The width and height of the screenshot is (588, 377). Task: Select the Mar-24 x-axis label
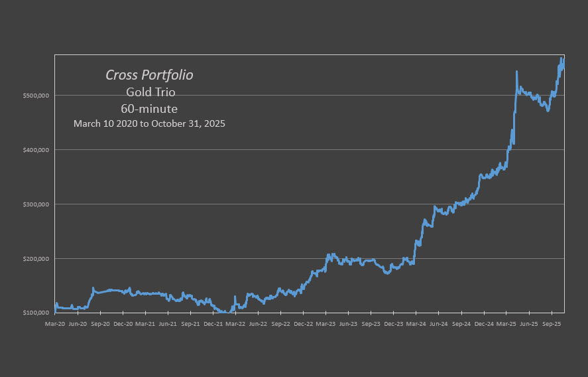tap(416, 324)
